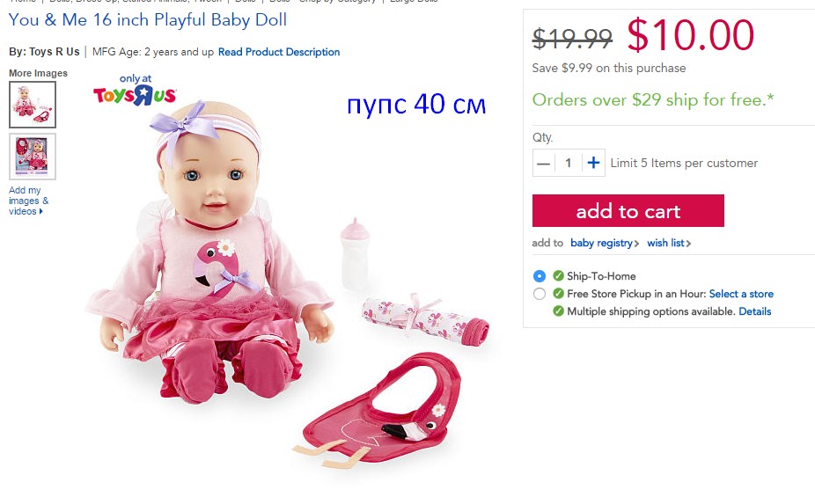The height and width of the screenshot is (504, 815).
Task: Increase quantity with the plus button
Action: pyautogui.click(x=593, y=163)
